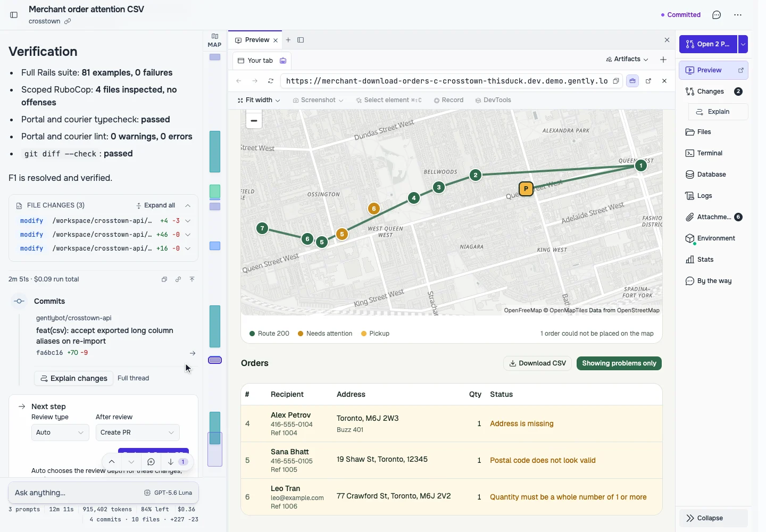The image size is (766, 532).
Task: Click the highlighted minimap scroll marker
Action: (x=215, y=360)
